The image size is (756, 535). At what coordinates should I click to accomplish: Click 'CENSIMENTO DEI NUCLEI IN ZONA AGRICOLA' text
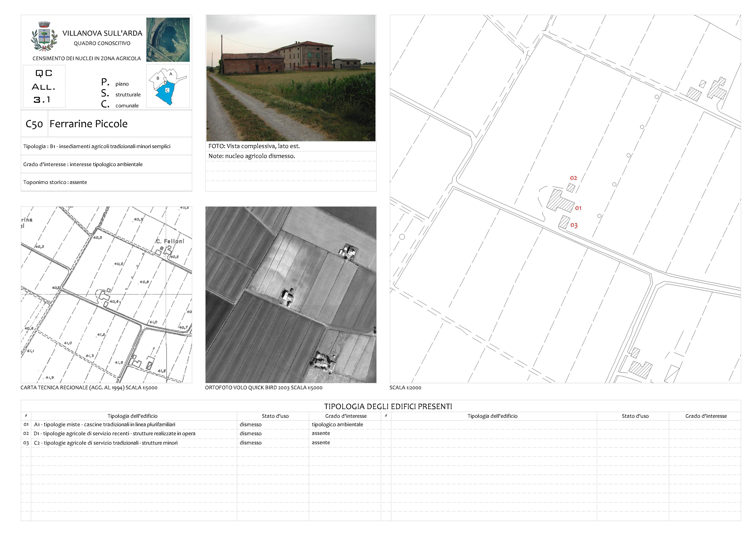coord(87,59)
